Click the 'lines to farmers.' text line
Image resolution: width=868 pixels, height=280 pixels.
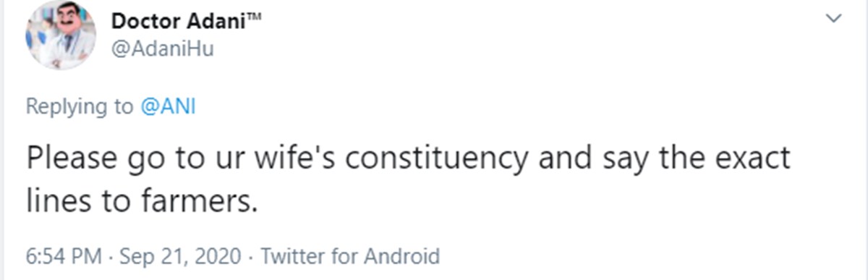(x=142, y=202)
